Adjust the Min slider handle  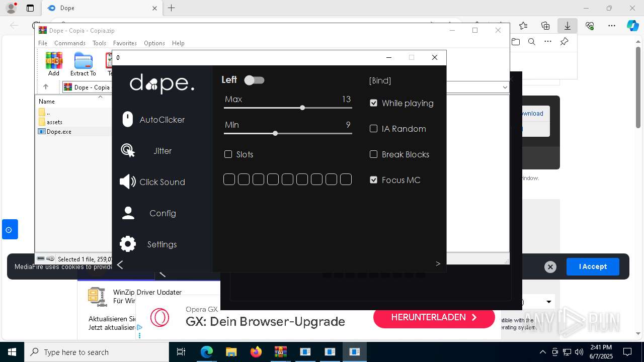pos(275,133)
